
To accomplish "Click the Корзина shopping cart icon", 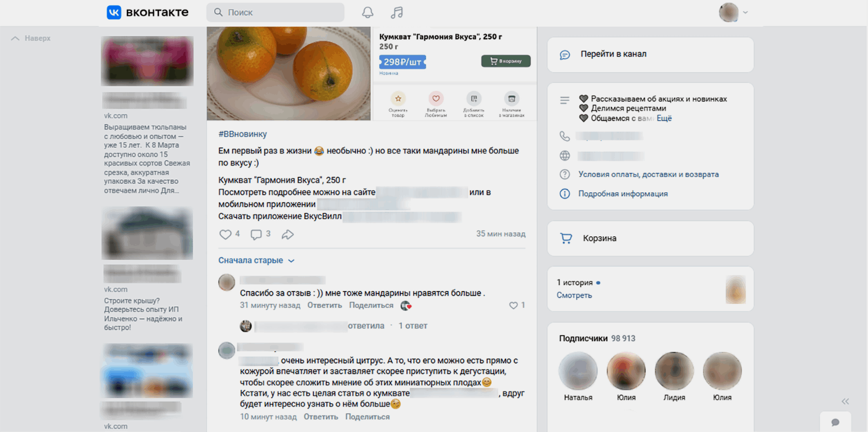I will click(566, 239).
